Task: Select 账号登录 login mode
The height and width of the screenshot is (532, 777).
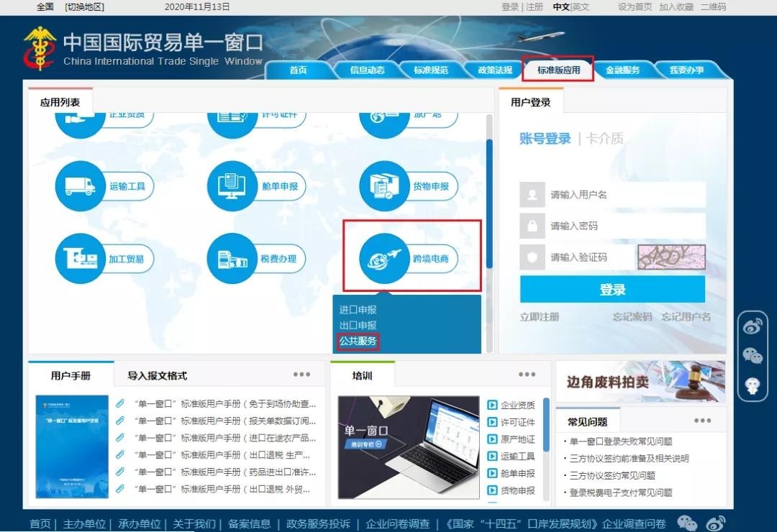Action: click(x=545, y=138)
